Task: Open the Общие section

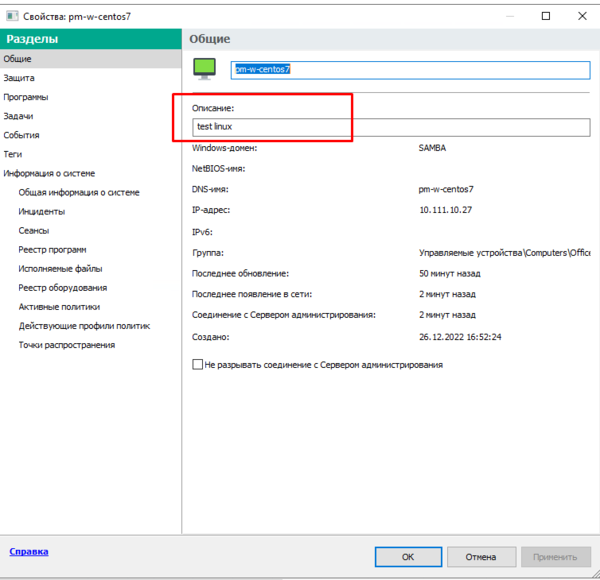Action: click(x=91, y=59)
